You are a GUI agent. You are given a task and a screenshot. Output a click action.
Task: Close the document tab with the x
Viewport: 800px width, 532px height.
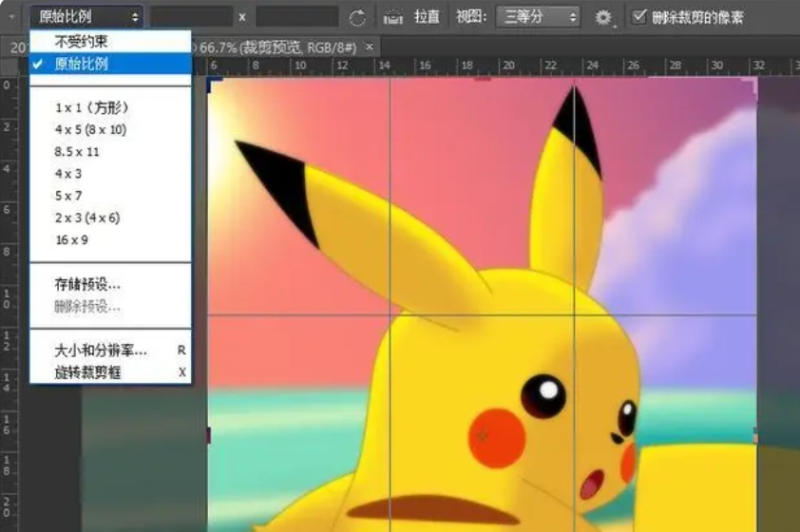tap(370, 47)
